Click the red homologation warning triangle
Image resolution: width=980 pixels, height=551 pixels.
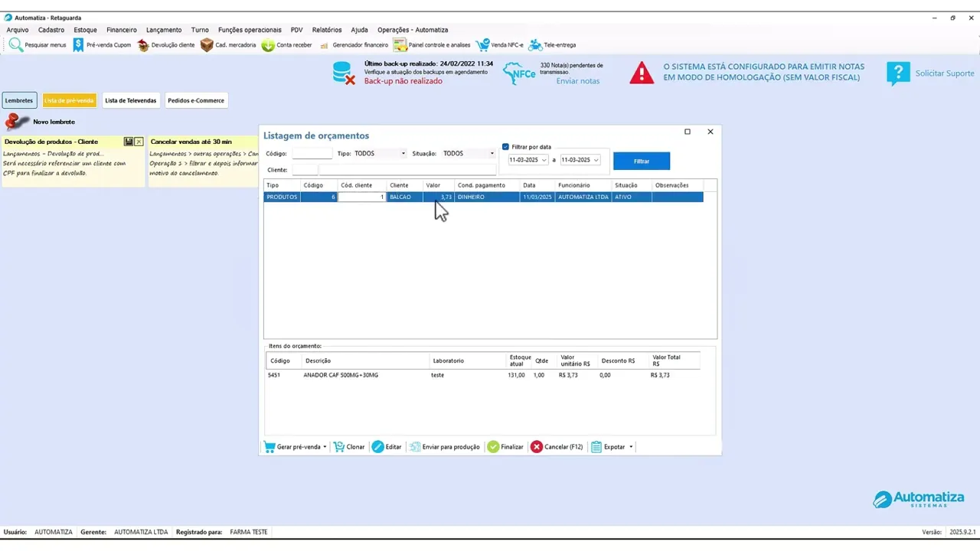[642, 73]
